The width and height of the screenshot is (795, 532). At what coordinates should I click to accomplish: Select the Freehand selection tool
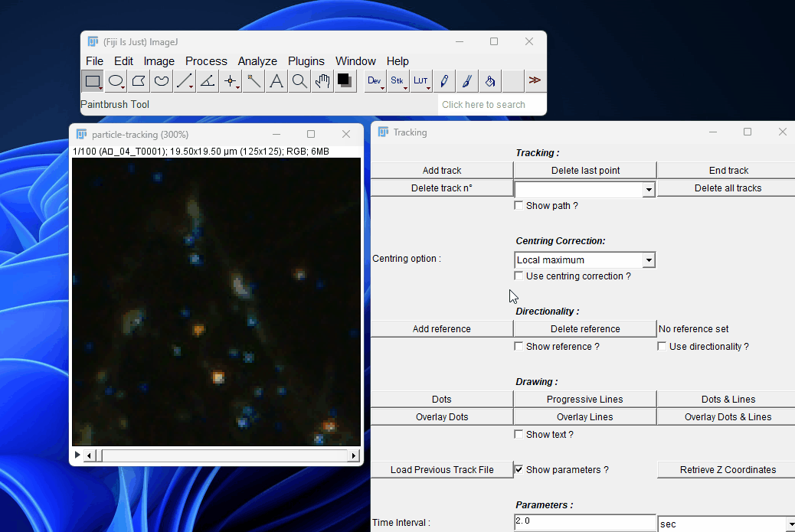pos(162,81)
